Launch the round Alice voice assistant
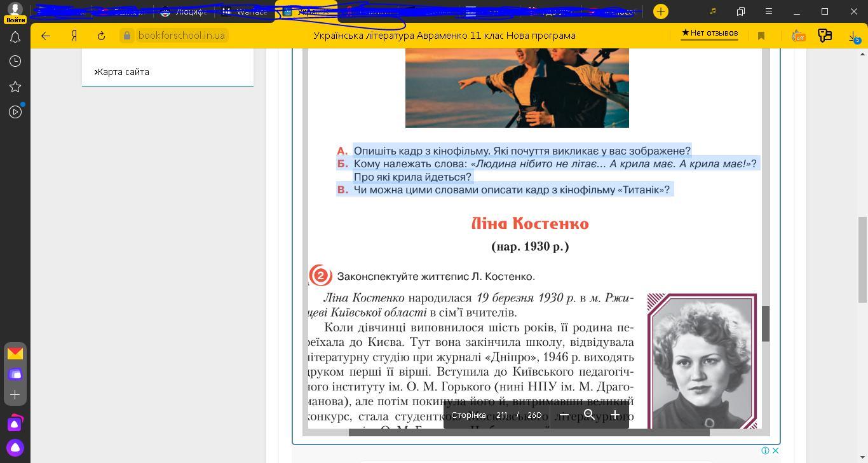Image resolution: width=868 pixels, height=463 pixels. 15,447
